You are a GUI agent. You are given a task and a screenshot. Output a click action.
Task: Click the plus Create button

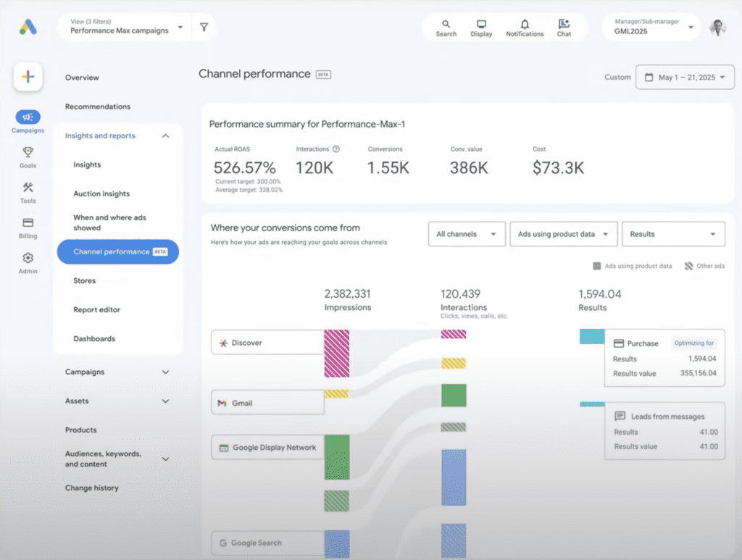coord(28,76)
